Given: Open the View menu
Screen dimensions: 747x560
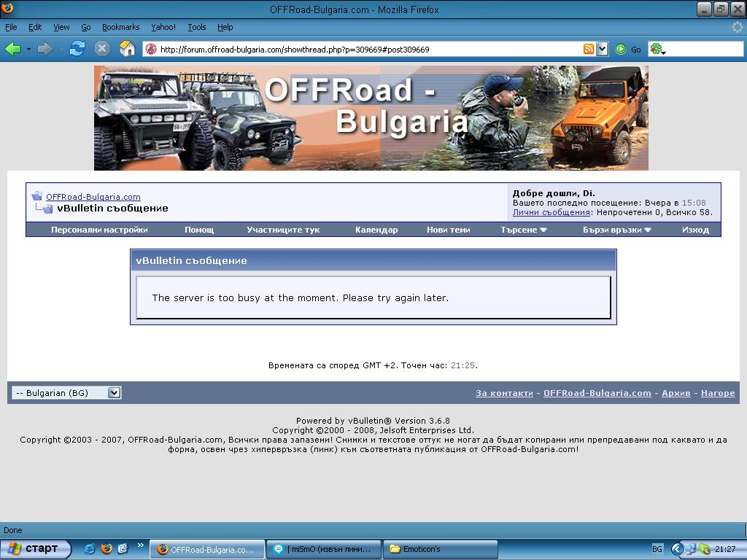Looking at the screenshot, I should [61, 27].
